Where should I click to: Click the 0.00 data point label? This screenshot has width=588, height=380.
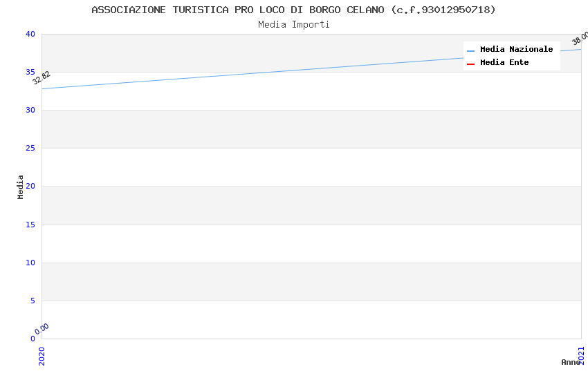tap(42, 329)
